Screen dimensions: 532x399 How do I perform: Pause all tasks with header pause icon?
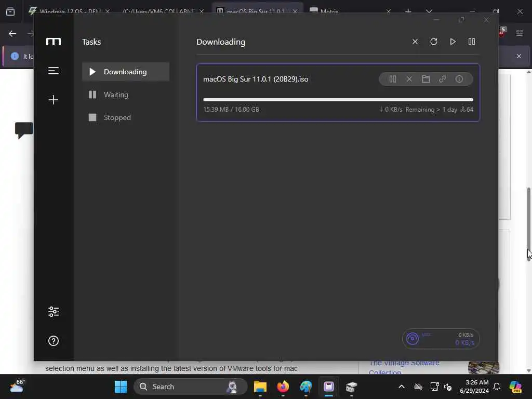(x=472, y=42)
